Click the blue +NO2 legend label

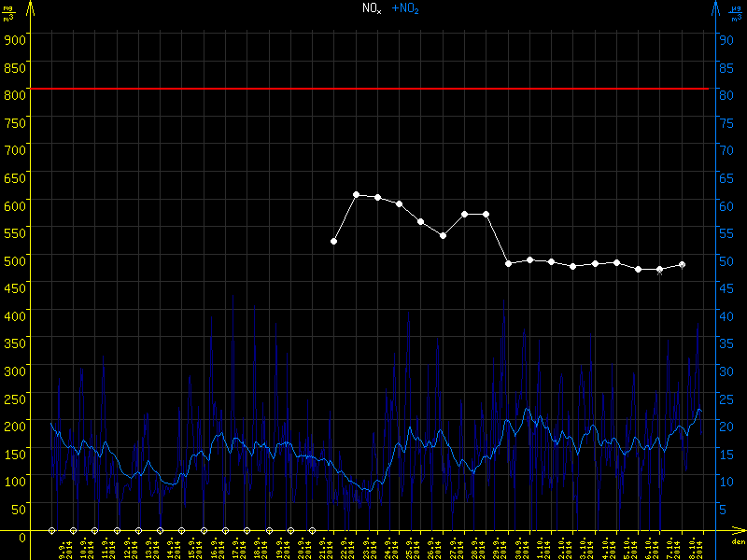point(404,8)
